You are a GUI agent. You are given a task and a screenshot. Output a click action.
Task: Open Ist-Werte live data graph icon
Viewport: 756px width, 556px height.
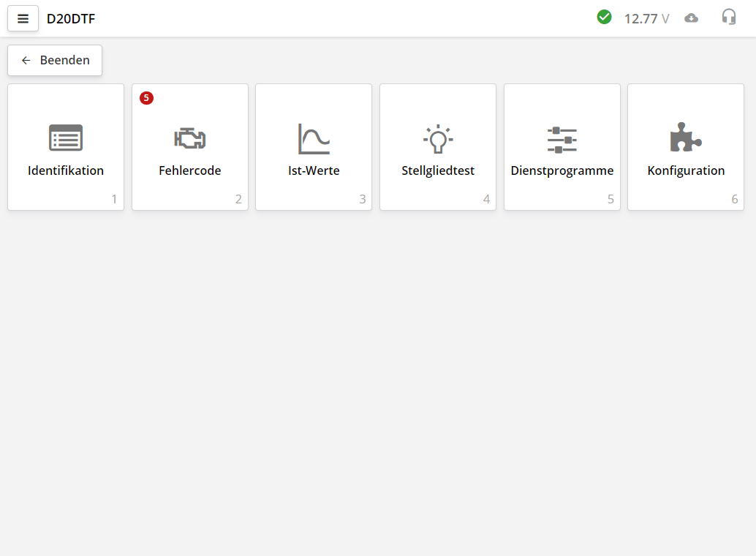313,138
